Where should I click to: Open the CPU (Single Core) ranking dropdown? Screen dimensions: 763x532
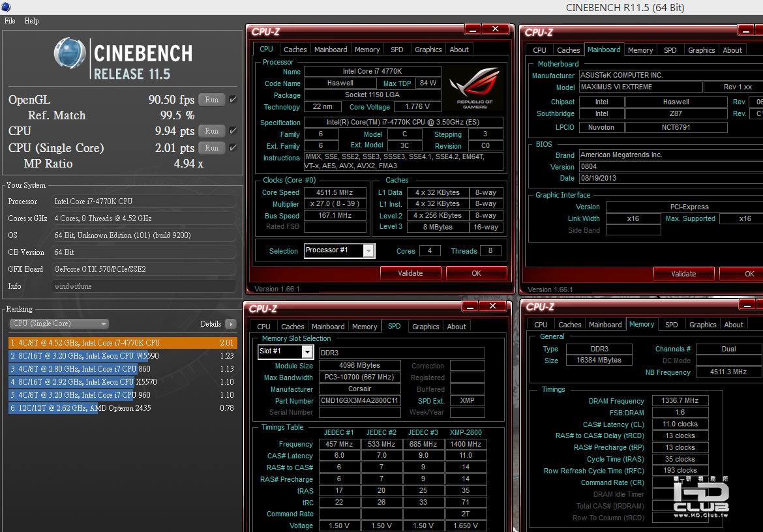pyautogui.click(x=59, y=324)
